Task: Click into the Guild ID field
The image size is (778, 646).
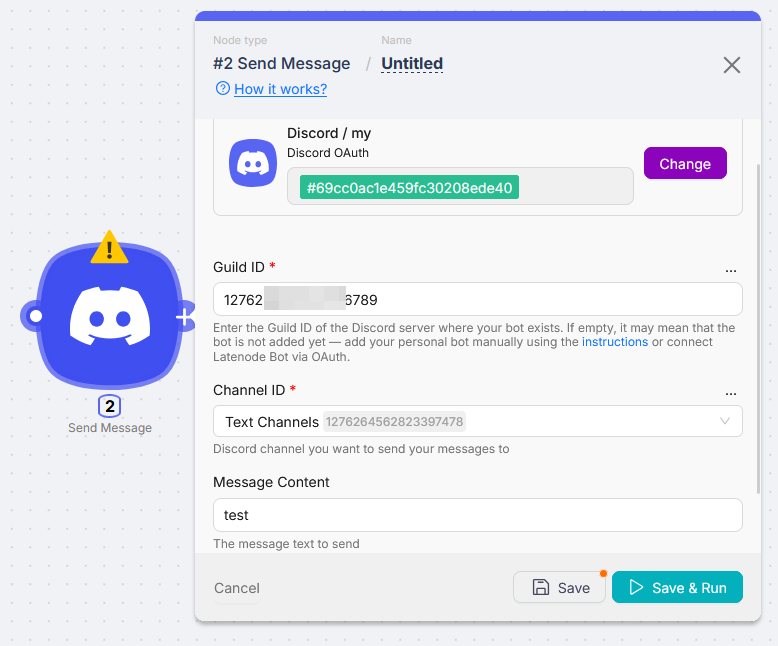Action: pos(477,299)
